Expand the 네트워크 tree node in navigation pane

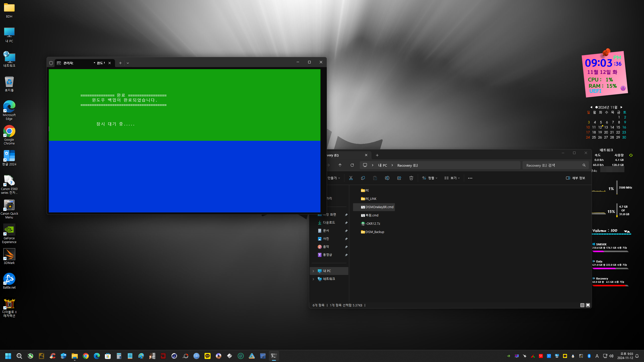(313, 279)
